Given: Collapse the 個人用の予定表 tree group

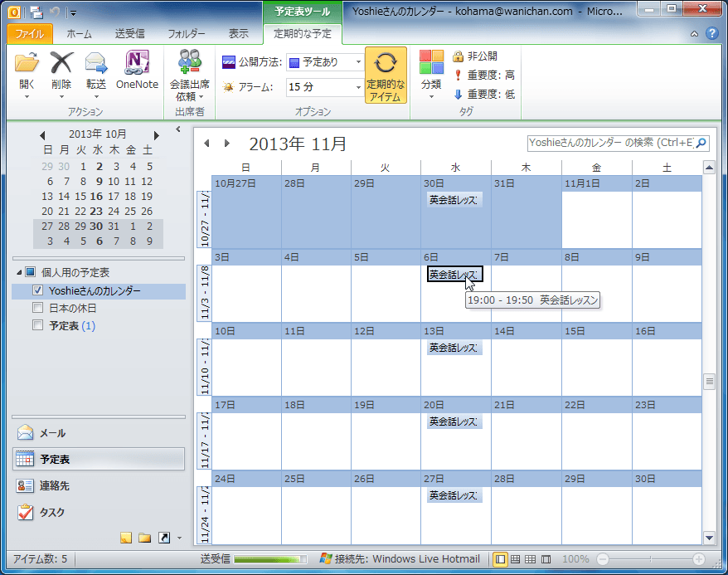Looking at the screenshot, I should [19, 272].
